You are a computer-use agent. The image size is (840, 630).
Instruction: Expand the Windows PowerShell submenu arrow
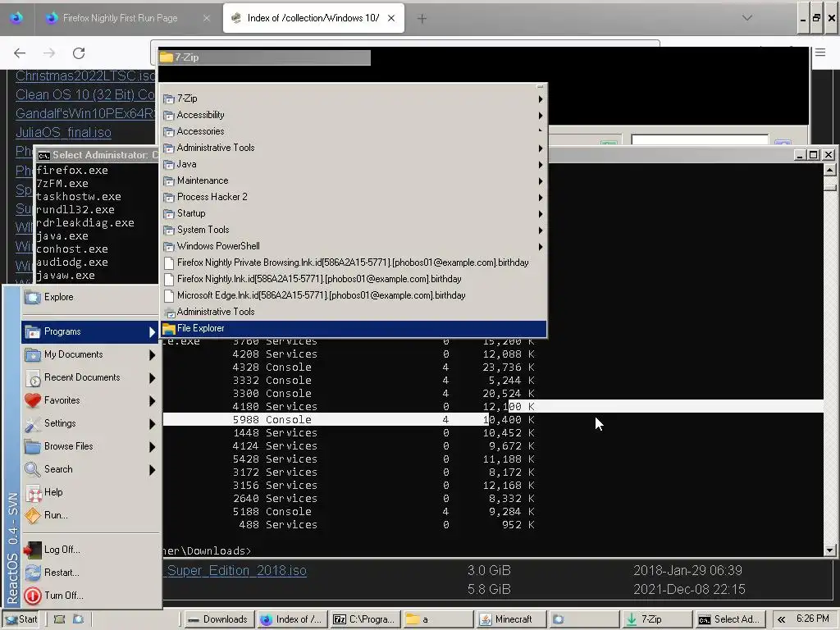540,247
